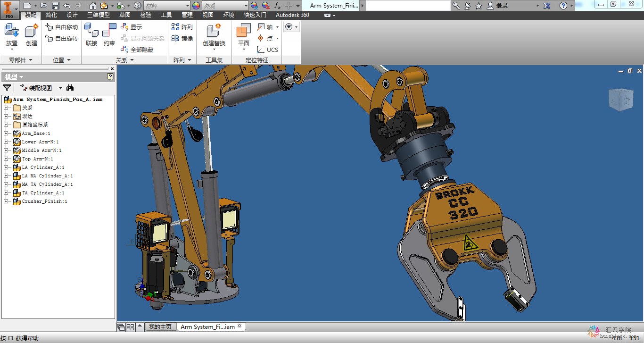Click the model browser help question icon

pyautogui.click(x=110, y=76)
